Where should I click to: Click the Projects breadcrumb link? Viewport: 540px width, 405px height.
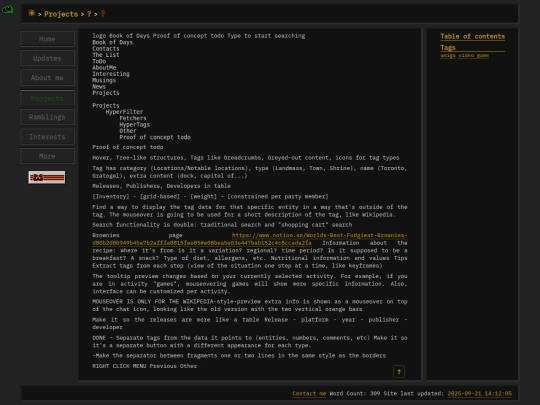pyautogui.click(x=61, y=14)
